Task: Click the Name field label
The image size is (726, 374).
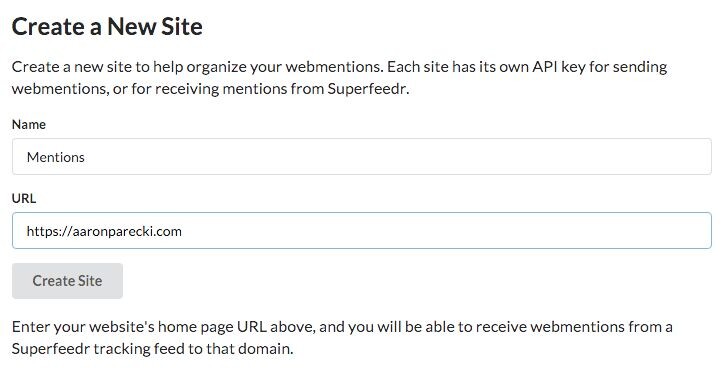Action: (x=29, y=125)
